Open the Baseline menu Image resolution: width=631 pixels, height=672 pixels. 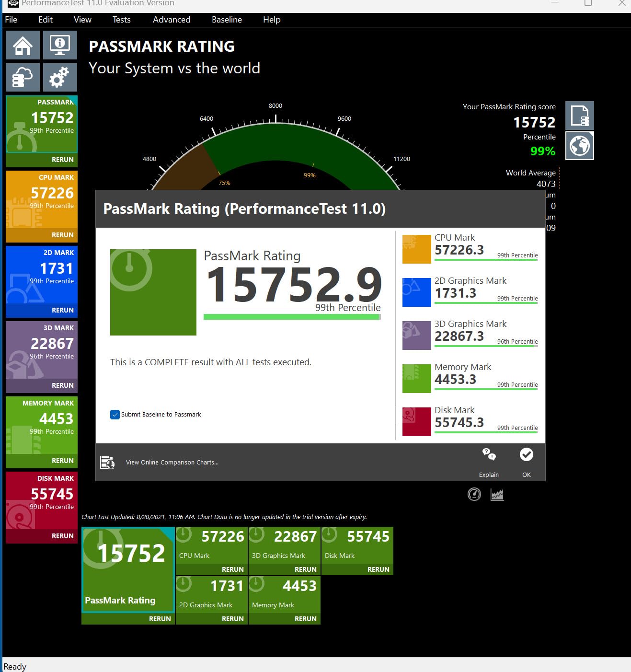(227, 20)
